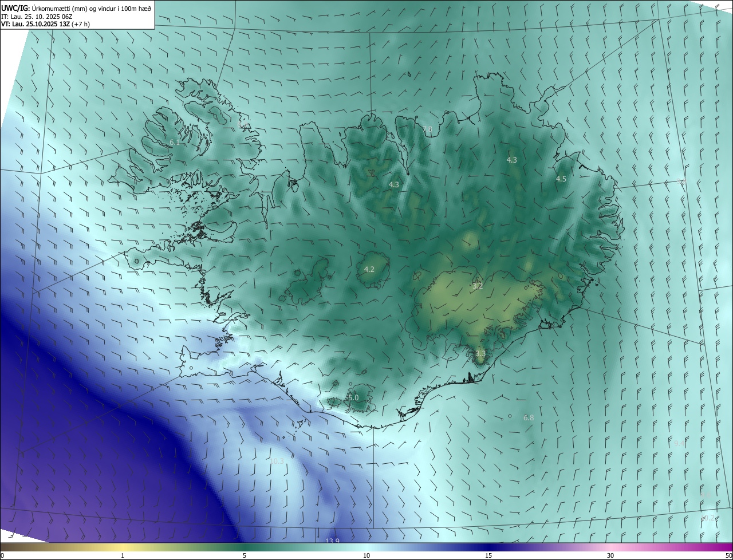Click the 13.9 value above the color bar
Viewport: 733px width, 560px height.
332,541
